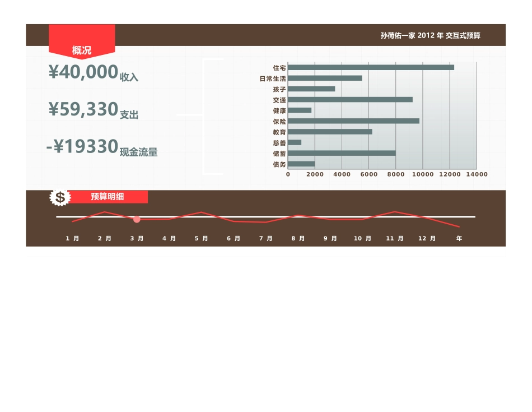This screenshot has height=412, width=532.
Task: Click the 债务 category label
Action: point(279,164)
